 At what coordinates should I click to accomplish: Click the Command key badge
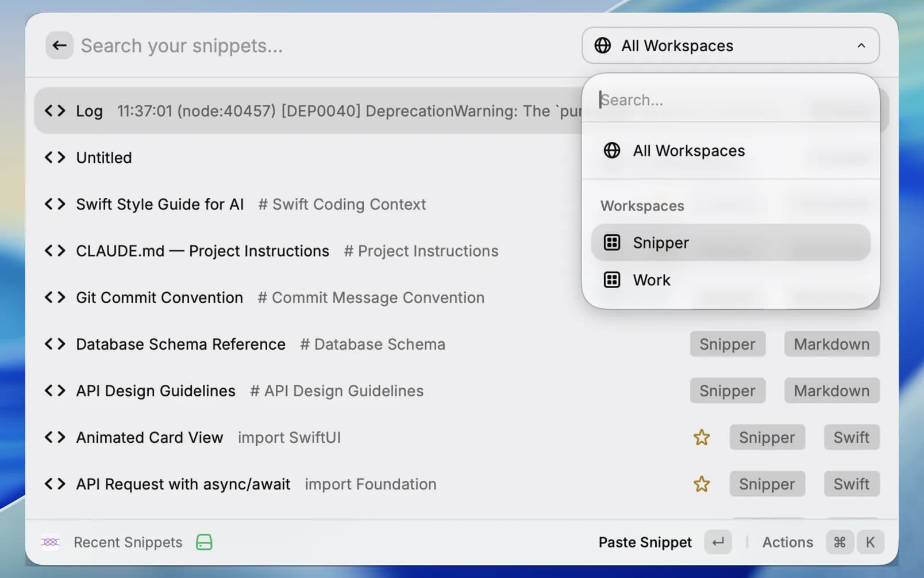pos(840,542)
